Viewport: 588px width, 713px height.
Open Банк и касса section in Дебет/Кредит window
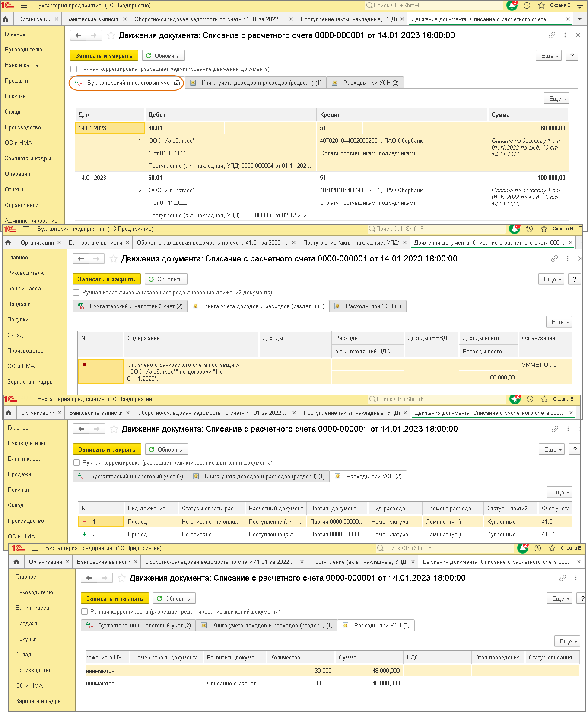[x=22, y=65]
